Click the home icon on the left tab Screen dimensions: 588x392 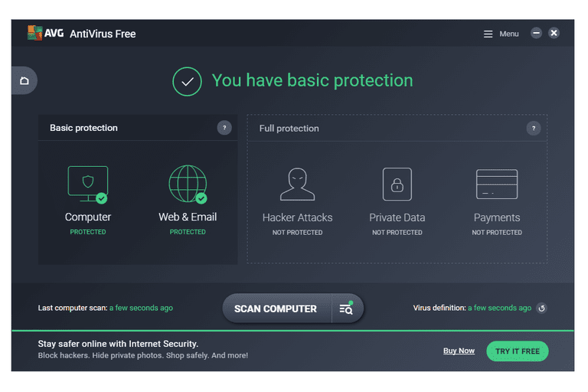coord(24,80)
